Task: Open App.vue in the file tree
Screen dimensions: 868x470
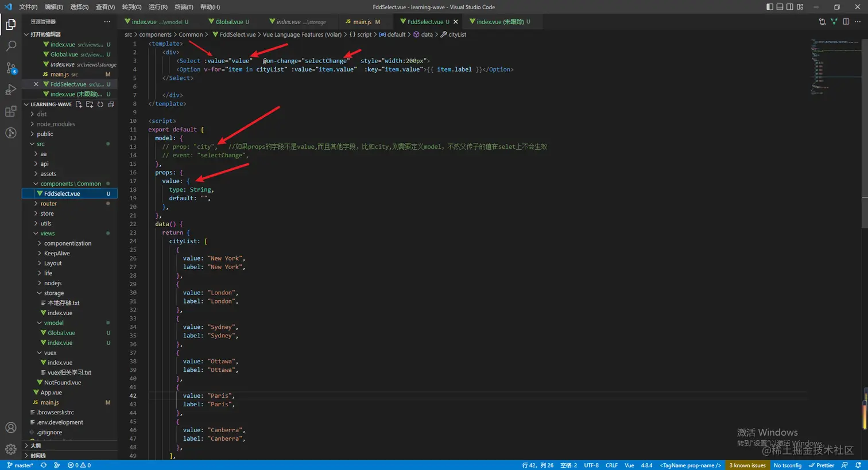Action: (51, 393)
